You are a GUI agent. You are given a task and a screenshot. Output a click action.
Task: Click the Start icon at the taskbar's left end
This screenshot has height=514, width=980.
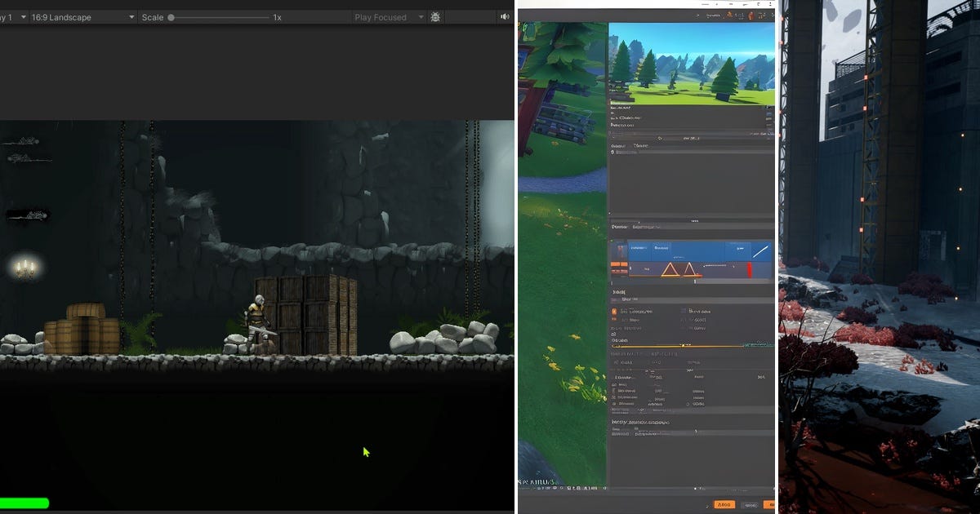[x=523, y=488]
